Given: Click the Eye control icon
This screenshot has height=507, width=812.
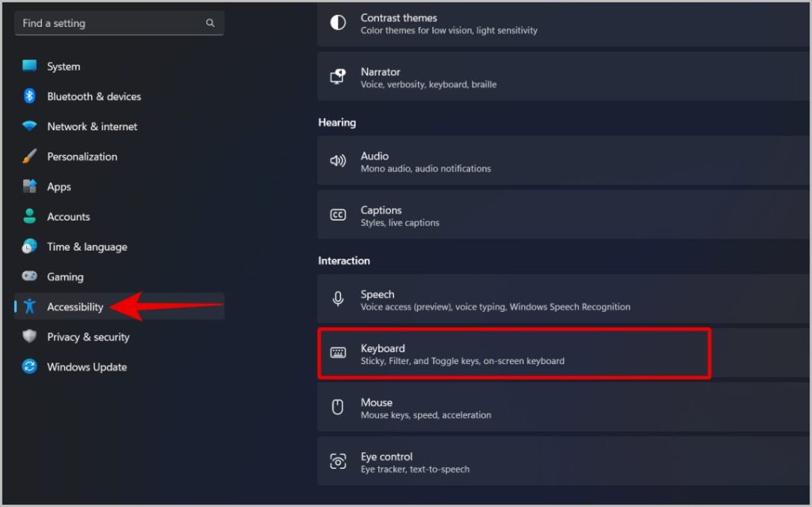Looking at the screenshot, I should click(x=338, y=462).
